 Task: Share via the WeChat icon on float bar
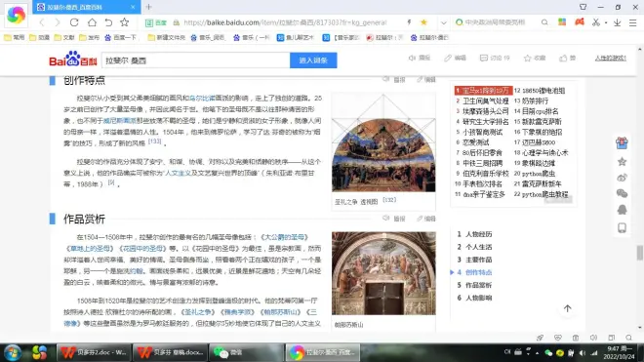coord(622,193)
